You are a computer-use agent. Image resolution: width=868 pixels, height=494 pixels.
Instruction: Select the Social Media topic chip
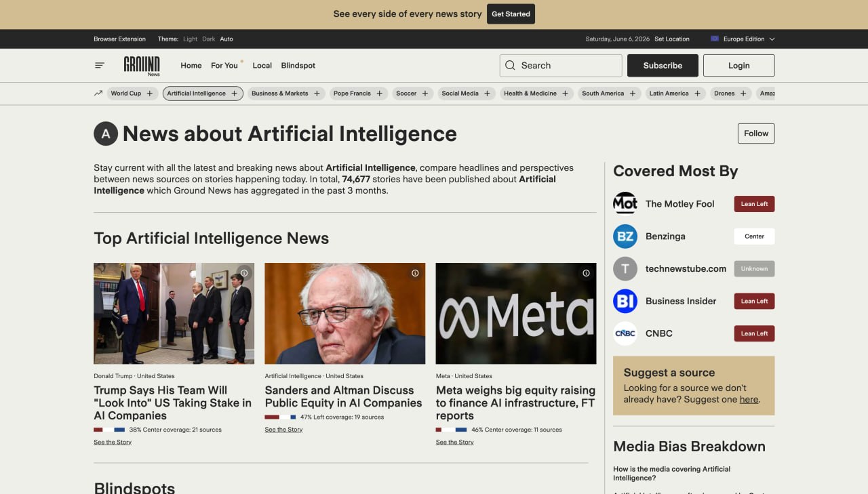pos(466,94)
